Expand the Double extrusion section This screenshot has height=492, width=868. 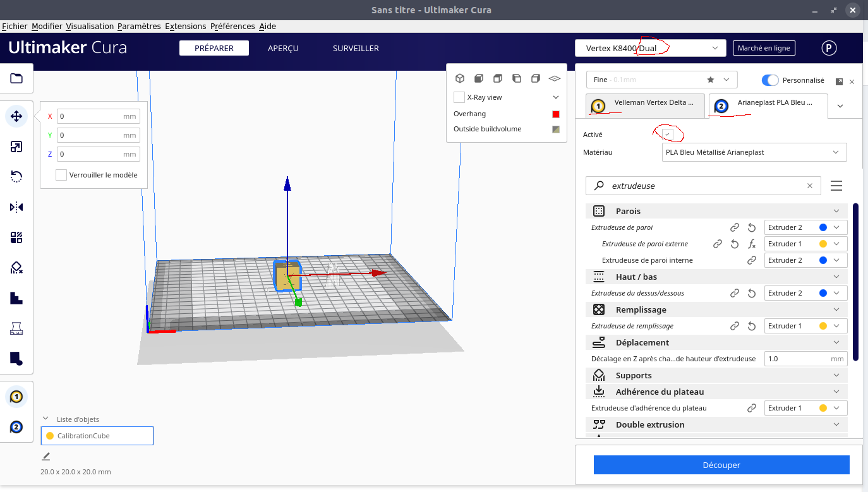click(718, 424)
